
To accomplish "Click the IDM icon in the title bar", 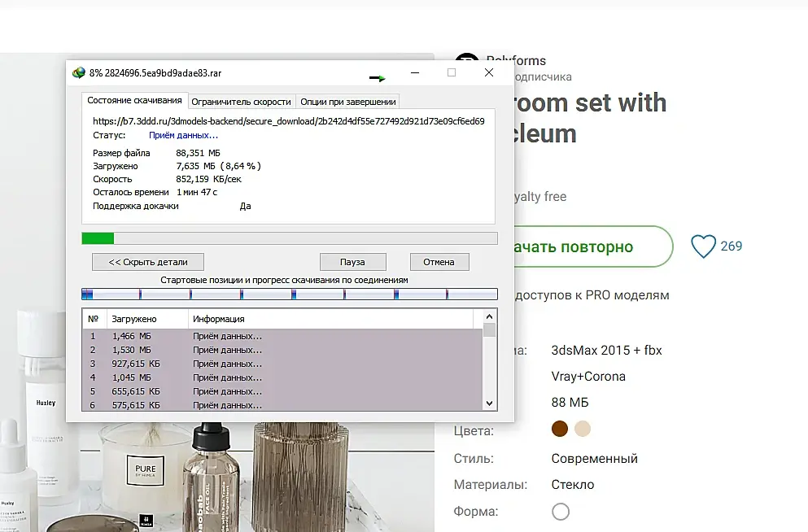I will 78,72.
